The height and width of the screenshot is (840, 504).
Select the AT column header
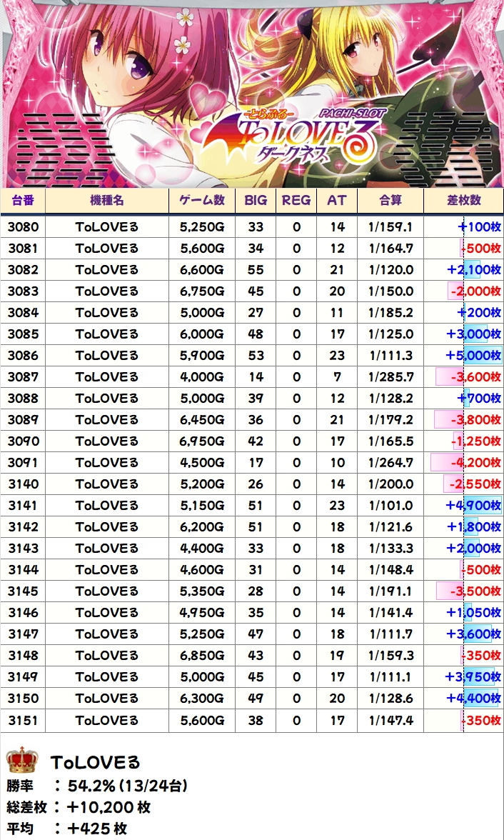coord(337,201)
